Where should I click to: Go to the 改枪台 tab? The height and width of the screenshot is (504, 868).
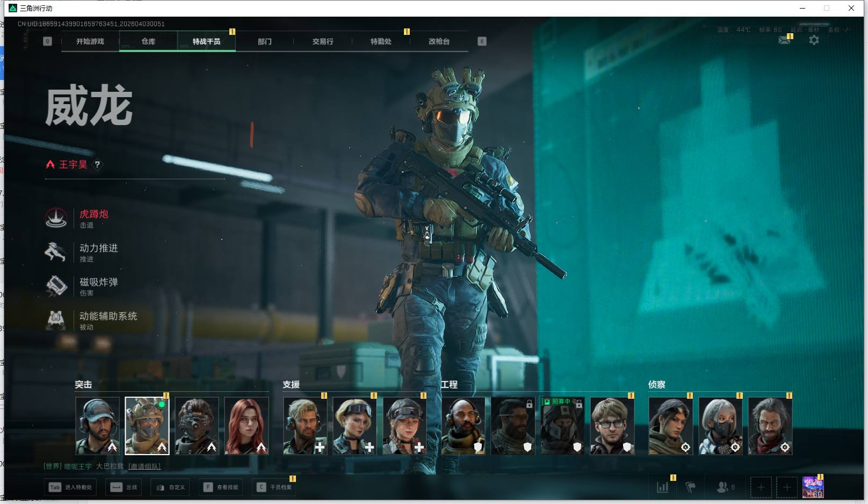tap(439, 41)
